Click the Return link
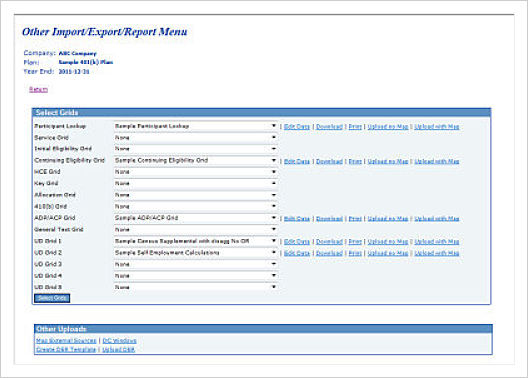The height and width of the screenshot is (378, 528). pyautogui.click(x=38, y=90)
